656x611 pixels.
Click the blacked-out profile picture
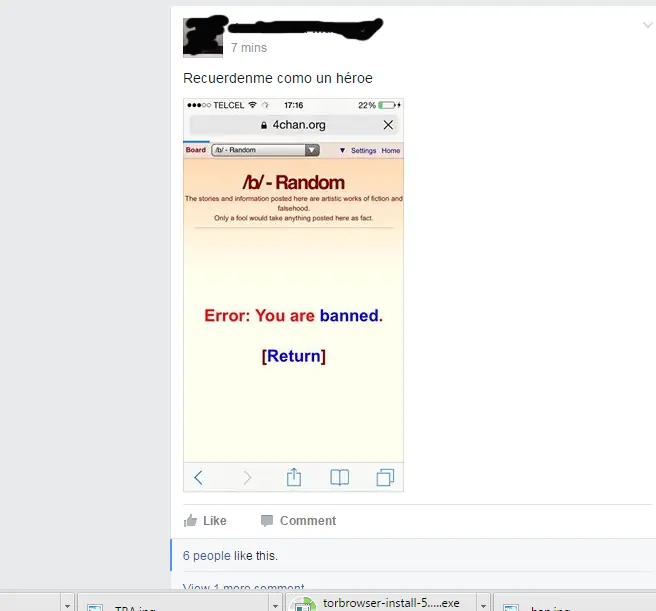(x=203, y=37)
